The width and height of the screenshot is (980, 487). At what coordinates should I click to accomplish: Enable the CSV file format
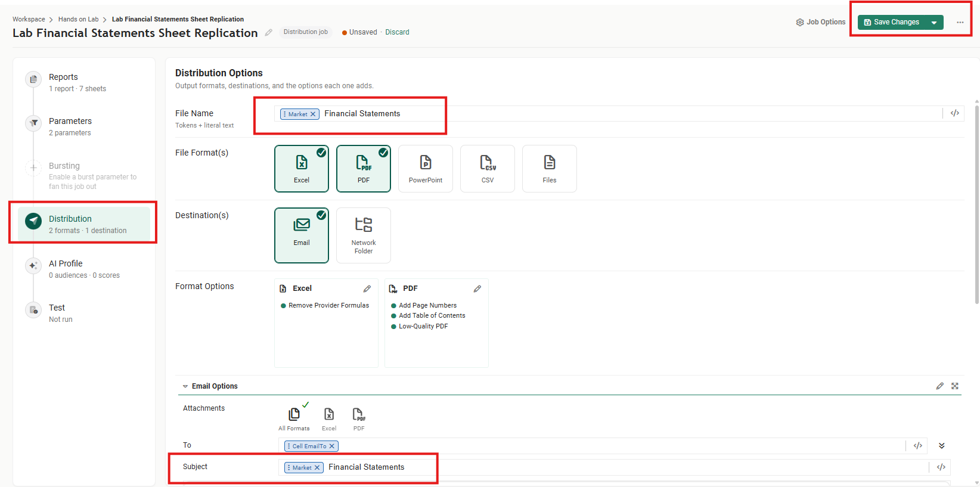[488, 169]
